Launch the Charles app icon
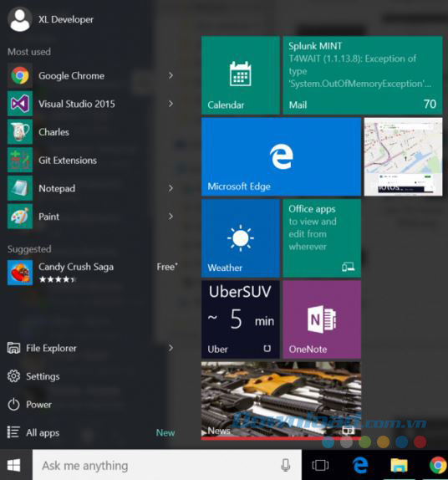This screenshot has height=480, width=448. (x=20, y=132)
